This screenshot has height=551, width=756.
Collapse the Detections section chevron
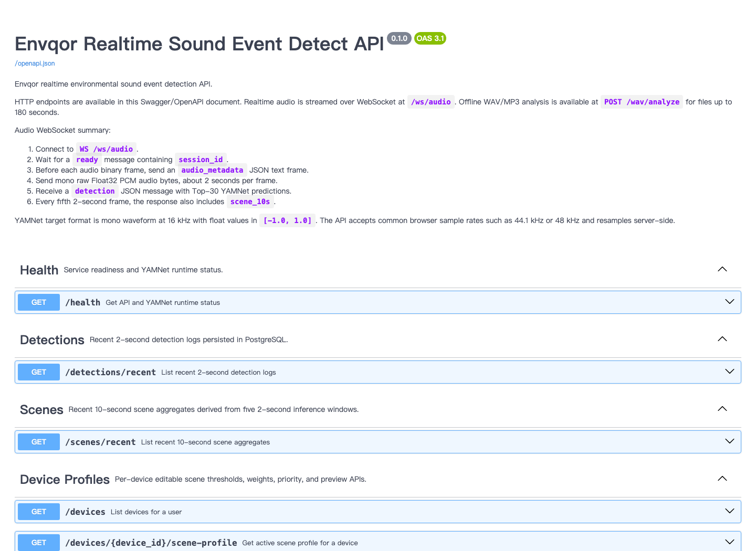722,339
